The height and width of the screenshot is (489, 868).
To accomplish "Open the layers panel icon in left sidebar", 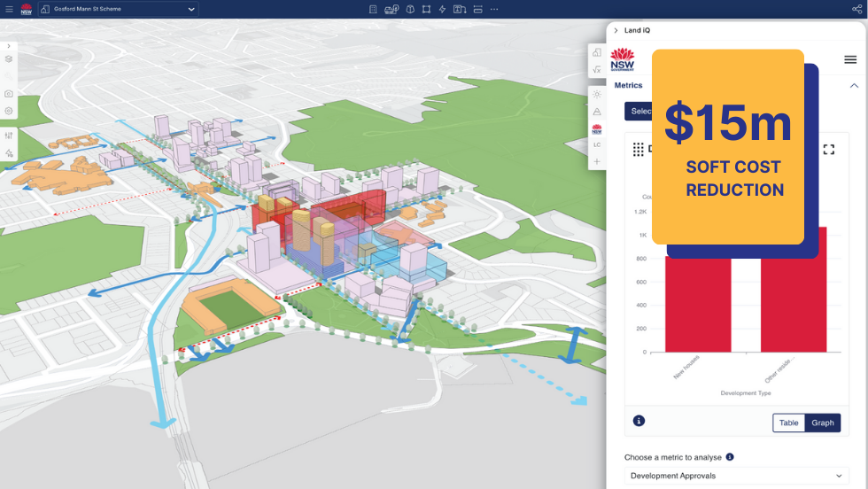I will click(9, 59).
